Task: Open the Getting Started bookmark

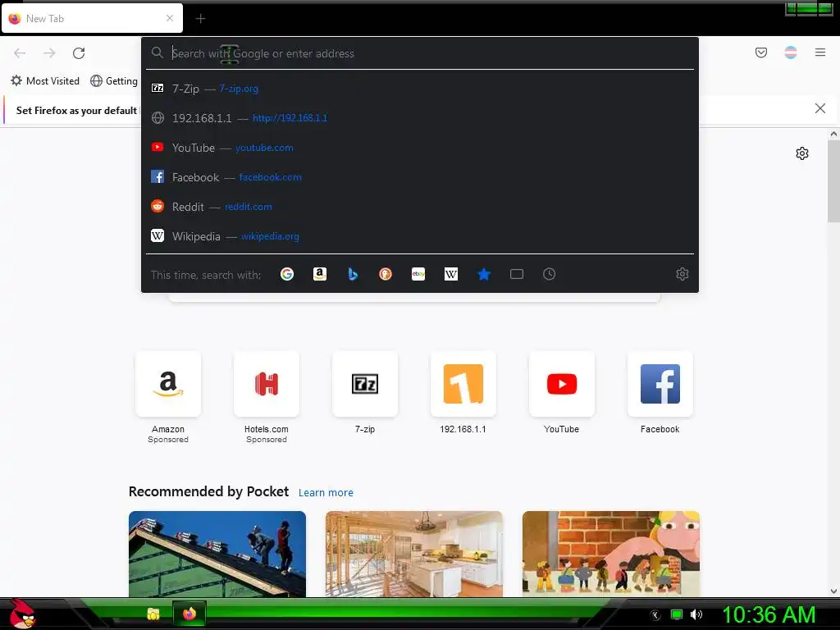Action: point(114,81)
